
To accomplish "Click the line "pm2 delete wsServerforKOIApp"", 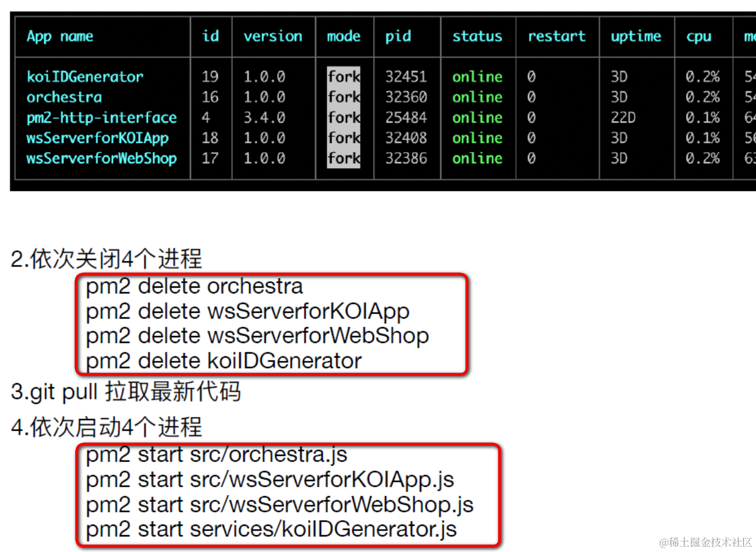I will pos(248,312).
